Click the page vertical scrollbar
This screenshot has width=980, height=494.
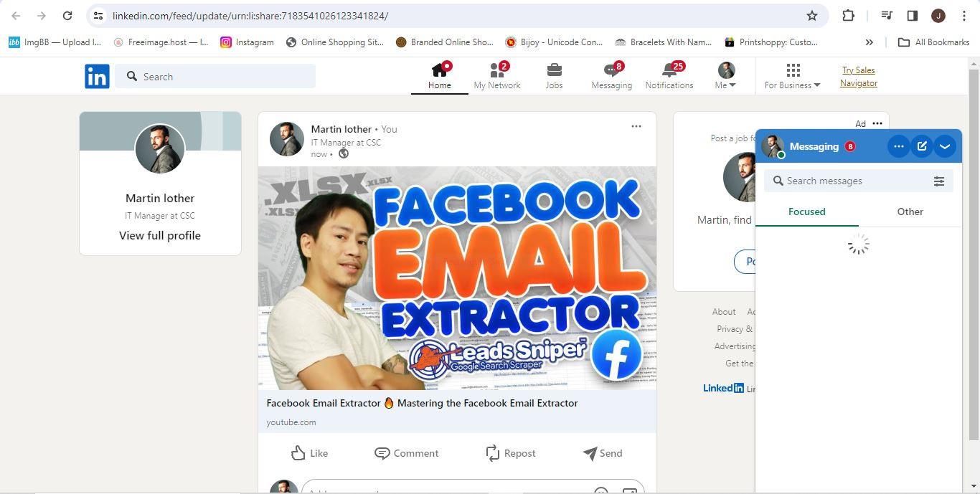click(x=974, y=255)
